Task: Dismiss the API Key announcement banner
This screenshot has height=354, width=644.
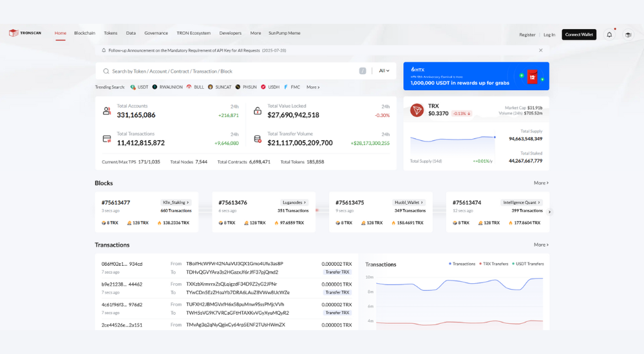Action: tap(540, 50)
